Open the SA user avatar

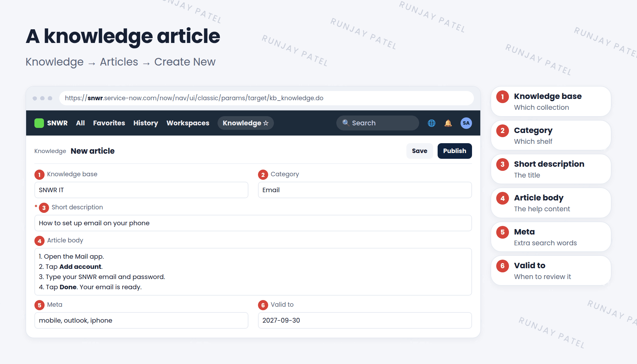(466, 123)
